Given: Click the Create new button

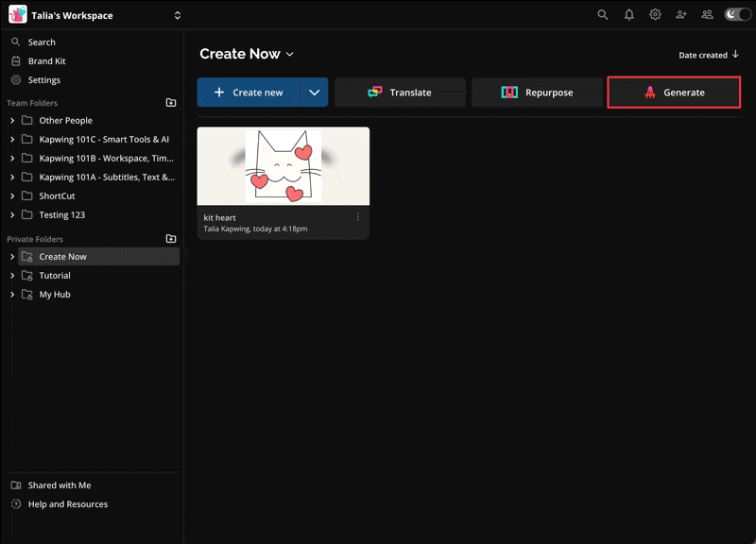Looking at the screenshot, I should coord(255,92).
